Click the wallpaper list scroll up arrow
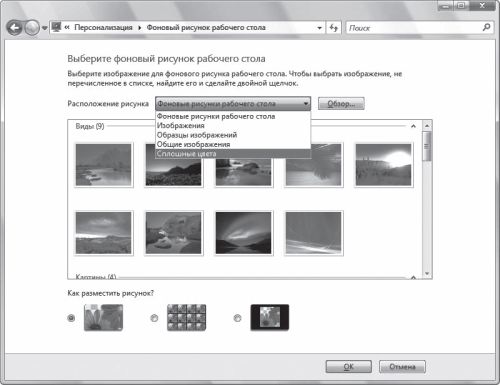The width and height of the screenshot is (500, 385). coord(427,126)
